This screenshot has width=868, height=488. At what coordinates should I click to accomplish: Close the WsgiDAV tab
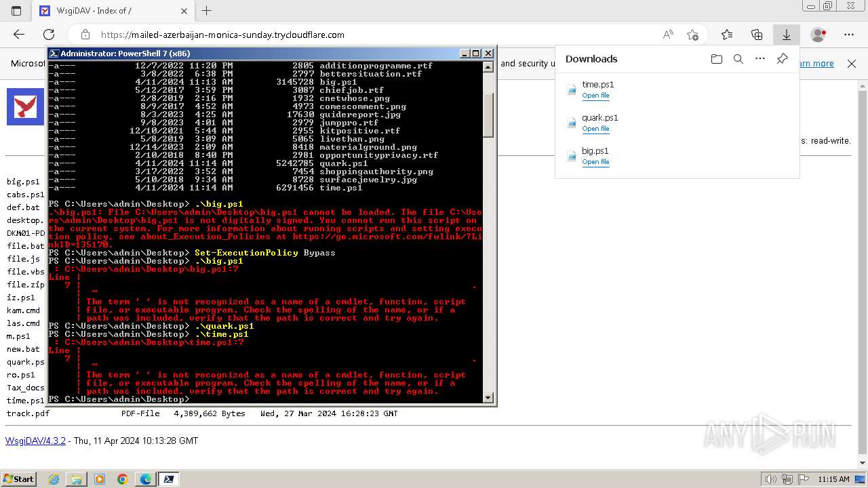pos(184,11)
